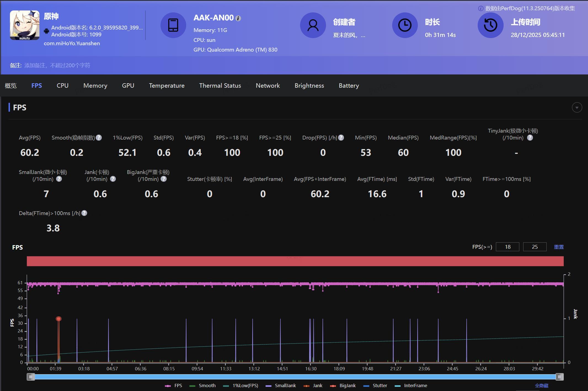This screenshot has width=588, height=391.
Task: Click left handle of timeline range slider
Action: pyautogui.click(x=31, y=377)
